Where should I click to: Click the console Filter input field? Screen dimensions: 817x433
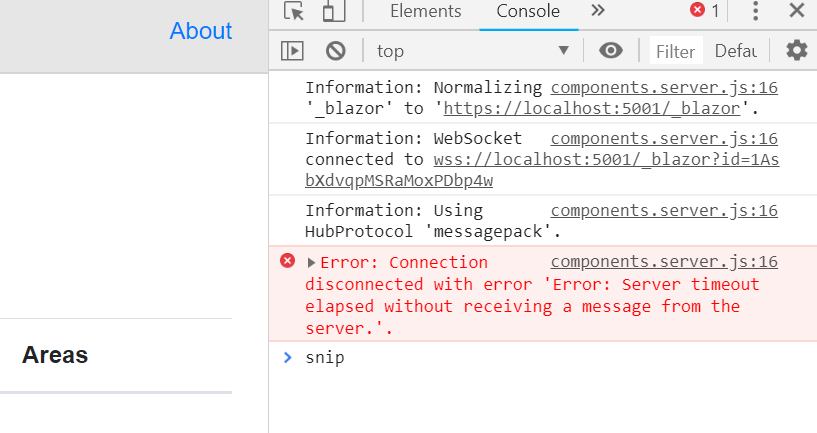point(676,51)
